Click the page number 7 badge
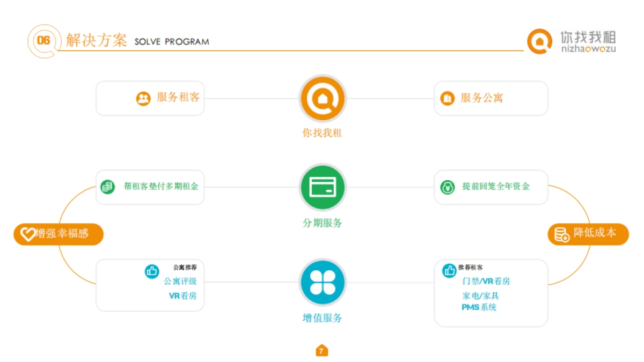 point(321,351)
